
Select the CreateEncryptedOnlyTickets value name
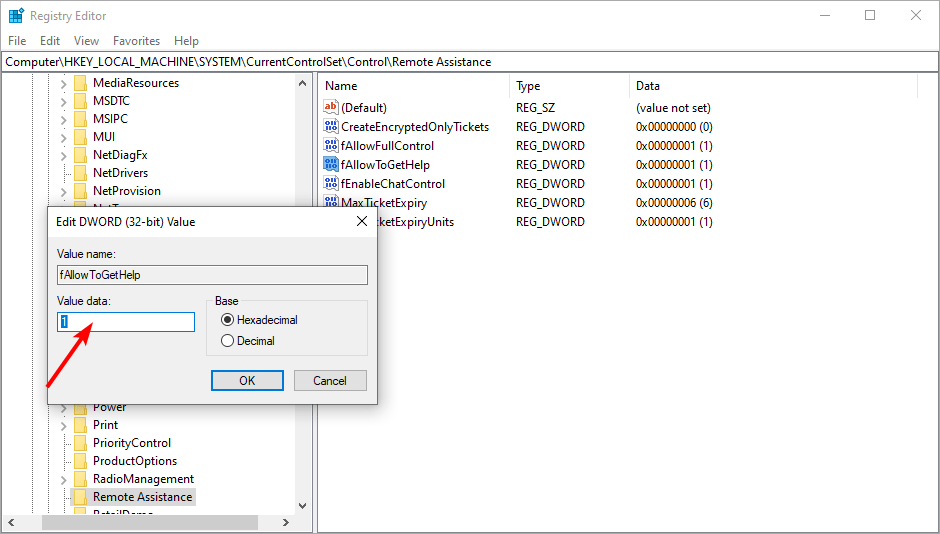coord(415,126)
